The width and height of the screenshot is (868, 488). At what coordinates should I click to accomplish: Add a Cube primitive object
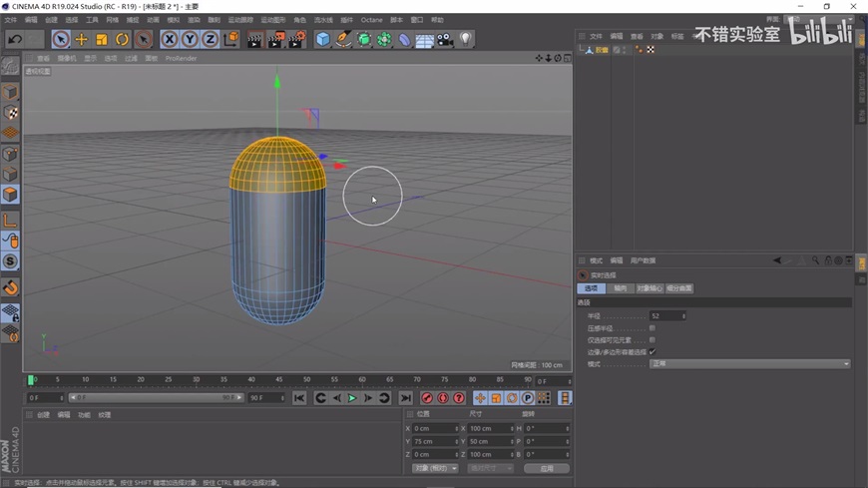[322, 39]
